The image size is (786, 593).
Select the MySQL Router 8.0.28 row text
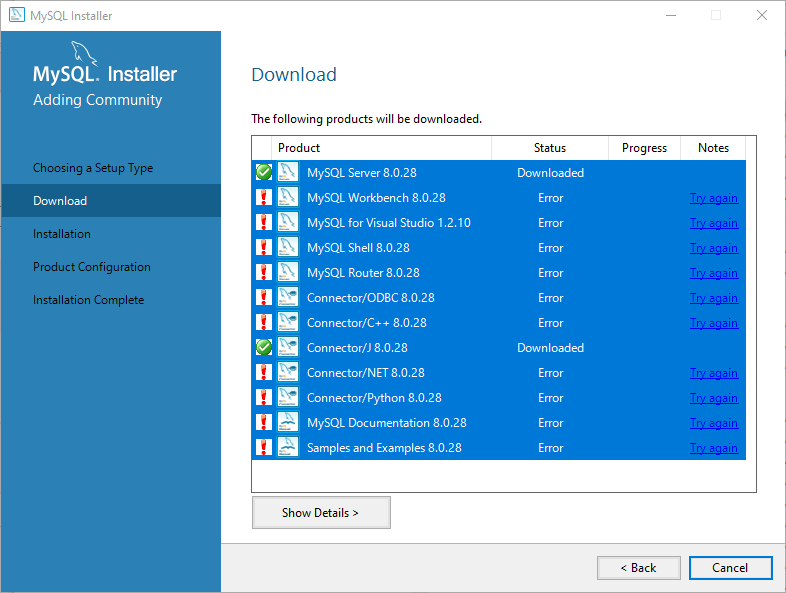click(363, 273)
